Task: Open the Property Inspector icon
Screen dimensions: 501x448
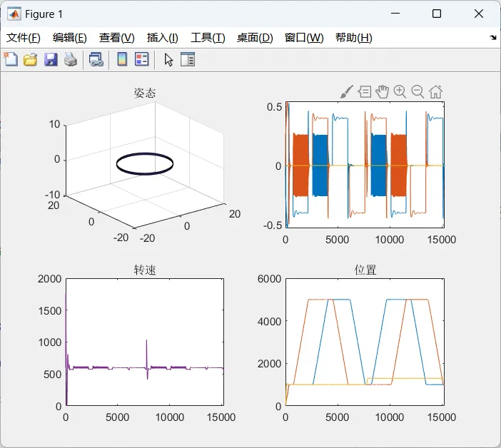Action: click(188, 59)
